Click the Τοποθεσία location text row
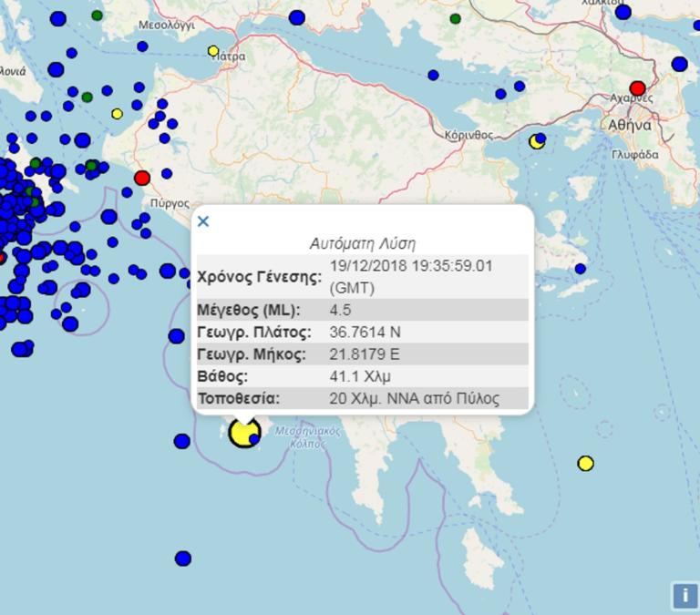 (x=414, y=399)
